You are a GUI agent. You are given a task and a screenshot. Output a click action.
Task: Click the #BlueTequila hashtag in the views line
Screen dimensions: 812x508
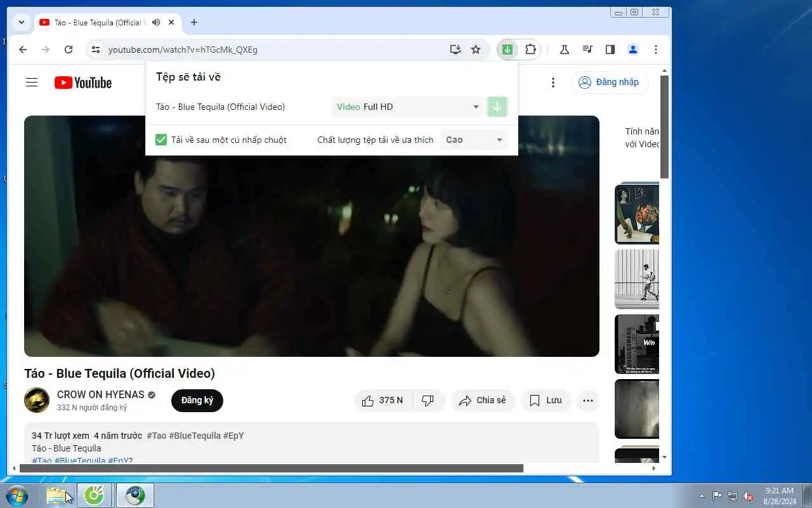pos(195,436)
